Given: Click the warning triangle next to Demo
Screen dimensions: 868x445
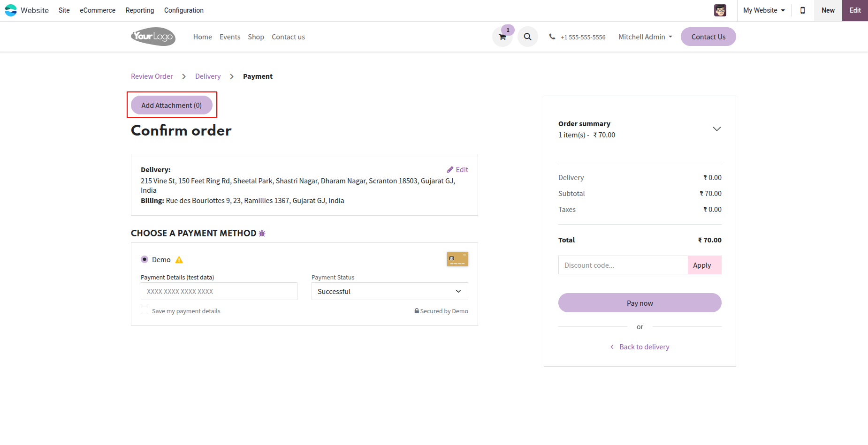Looking at the screenshot, I should click(179, 260).
